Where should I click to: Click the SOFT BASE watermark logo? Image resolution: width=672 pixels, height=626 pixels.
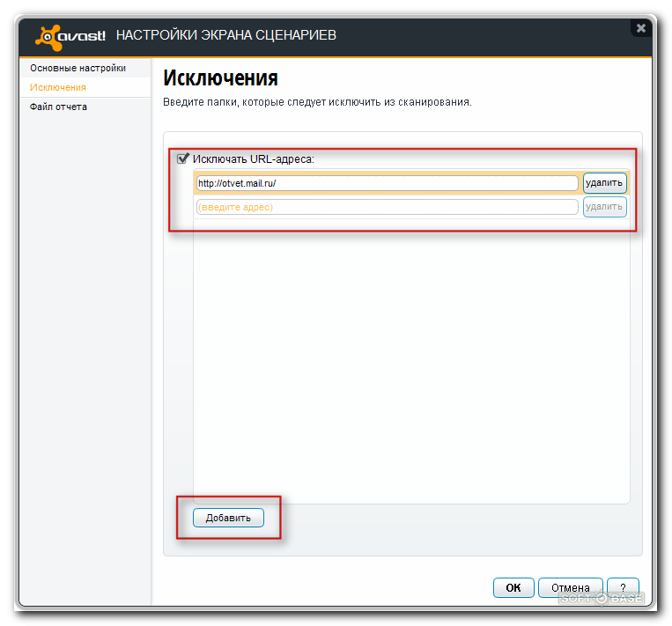[x=602, y=599]
